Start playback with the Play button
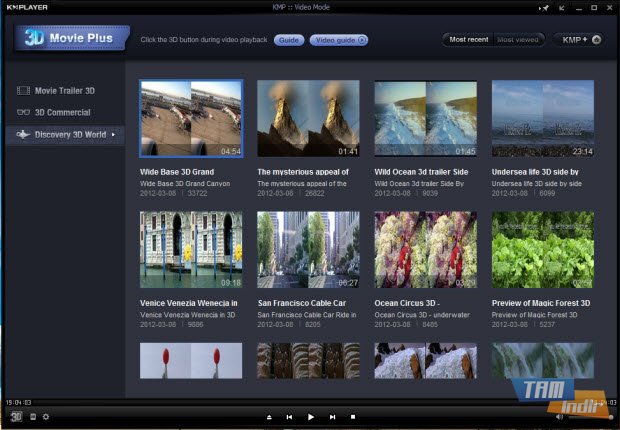 pos(311,417)
